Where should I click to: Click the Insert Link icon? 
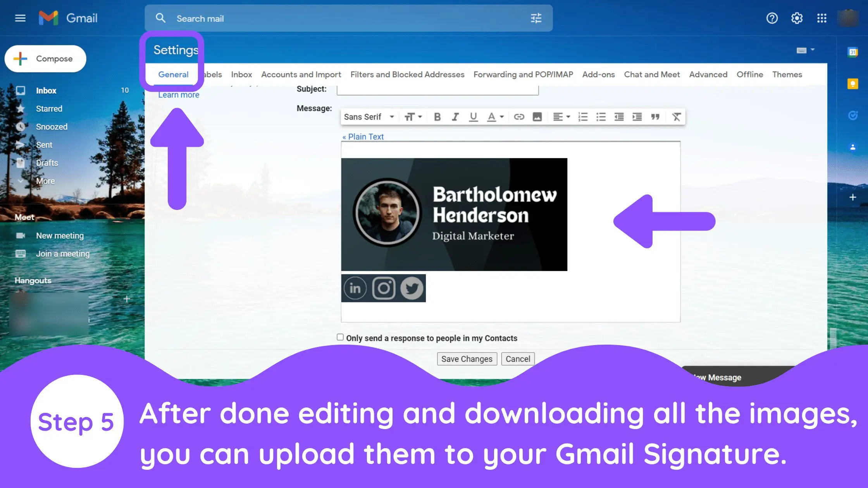[517, 116]
